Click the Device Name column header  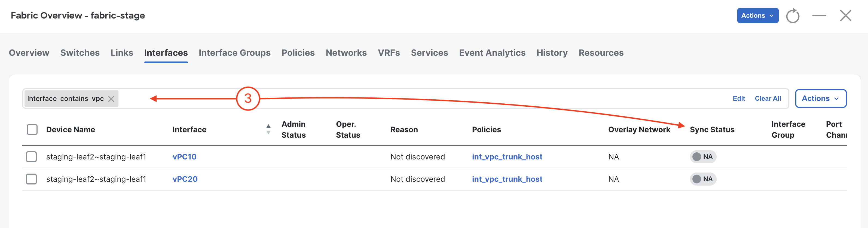click(71, 129)
